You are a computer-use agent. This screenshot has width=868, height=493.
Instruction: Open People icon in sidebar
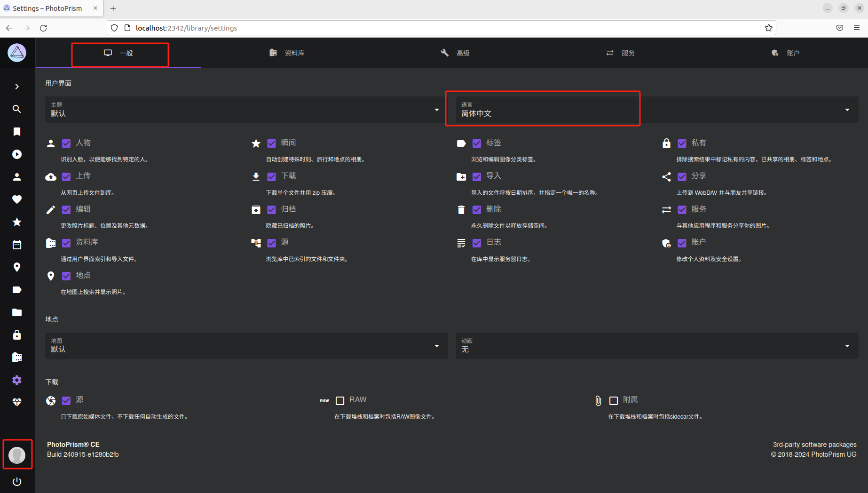pos(17,177)
